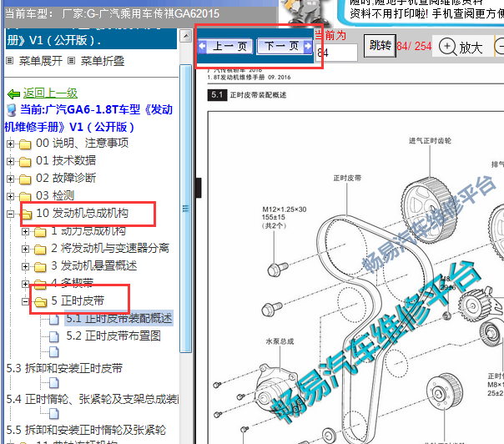
Task: Expand the 2 将发动机与变速器分离 node
Action: point(25,250)
